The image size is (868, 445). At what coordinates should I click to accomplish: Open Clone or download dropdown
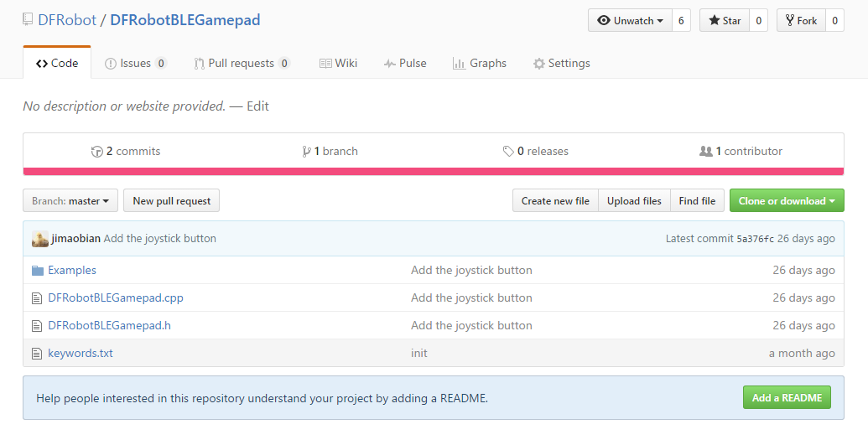[x=787, y=200]
